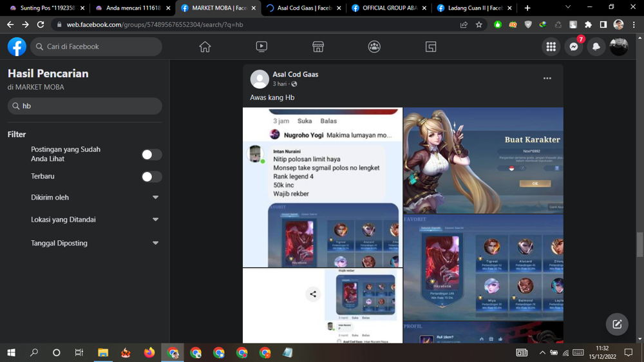Click the Asal Cod Gaas avatar picture
Viewport: 644px width, 362px height.
(260, 79)
